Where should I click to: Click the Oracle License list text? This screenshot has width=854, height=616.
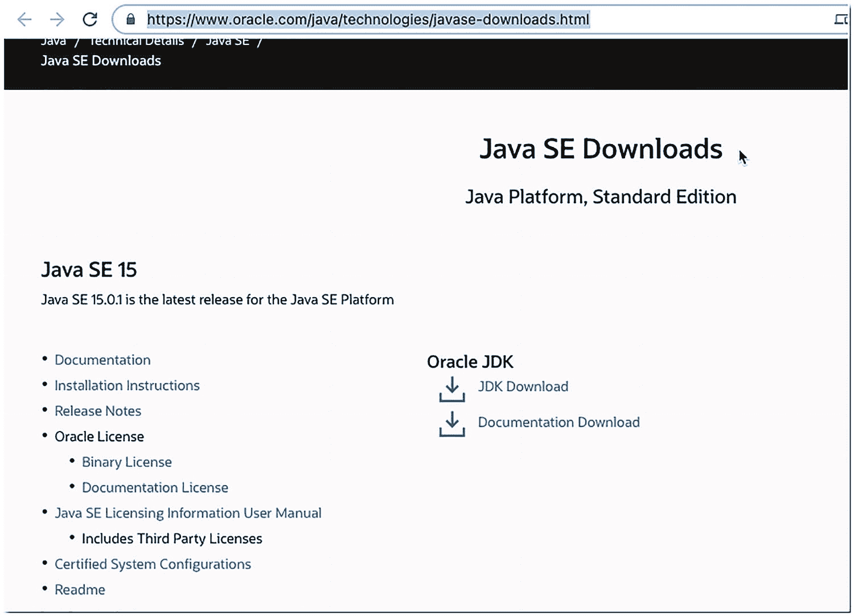(x=99, y=437)
